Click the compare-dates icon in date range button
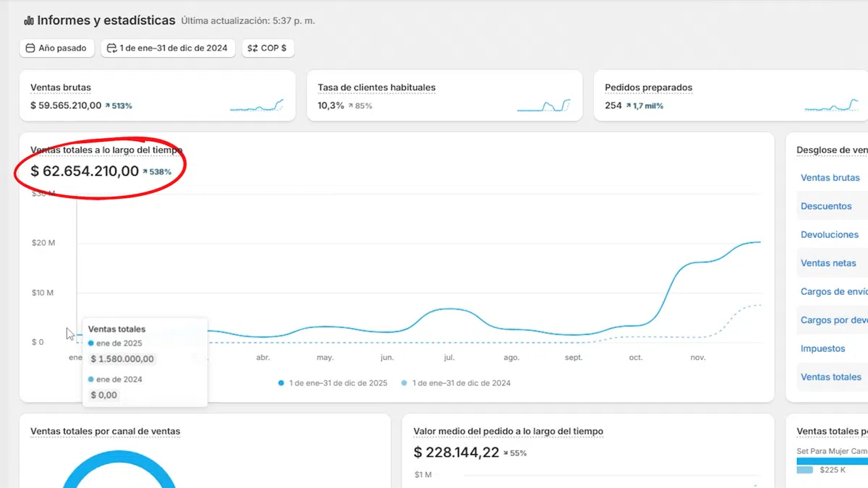 (x=112, y=48)
